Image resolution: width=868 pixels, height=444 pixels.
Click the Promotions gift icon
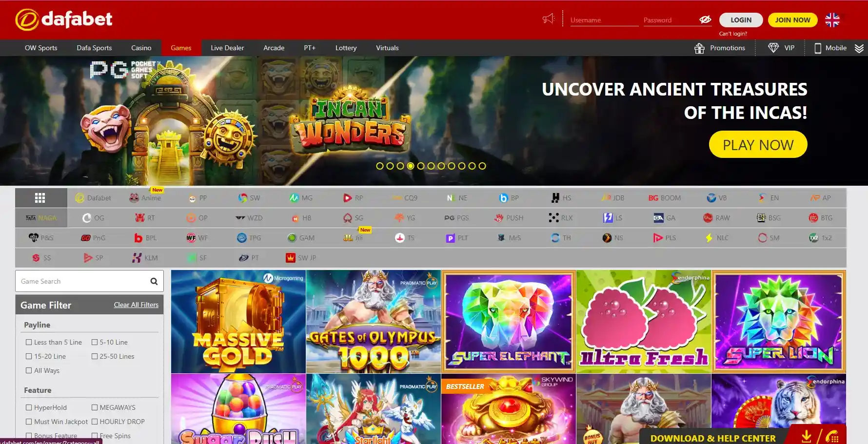(x=699, y=48)
